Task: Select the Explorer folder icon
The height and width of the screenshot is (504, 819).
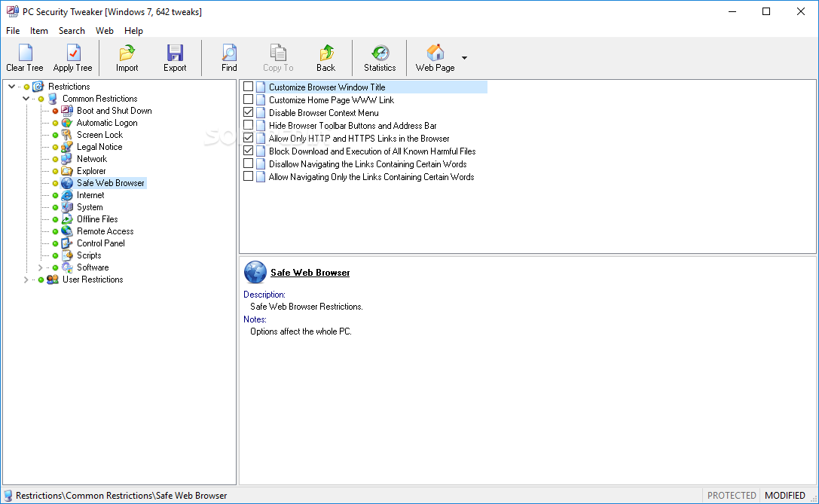Action: 67,171
